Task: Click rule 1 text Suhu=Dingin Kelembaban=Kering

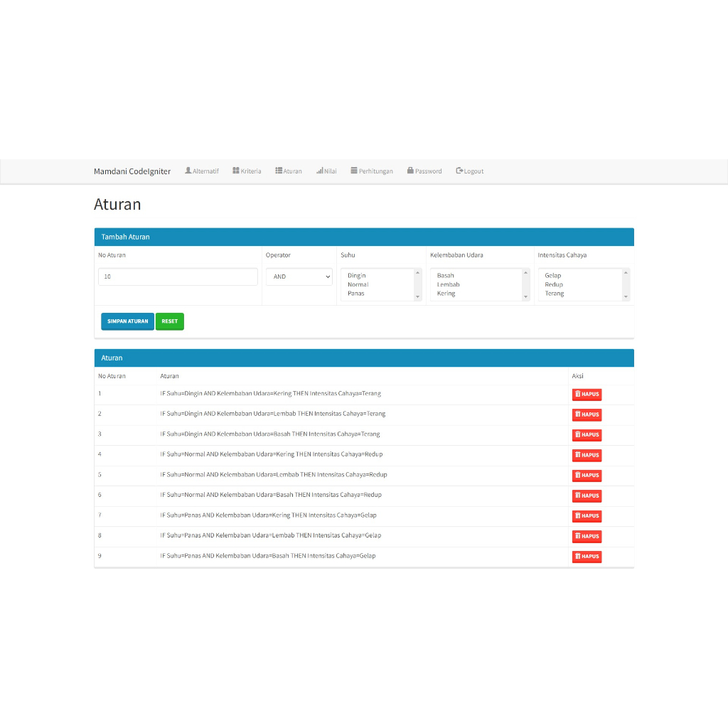Action: coord(271,393)
